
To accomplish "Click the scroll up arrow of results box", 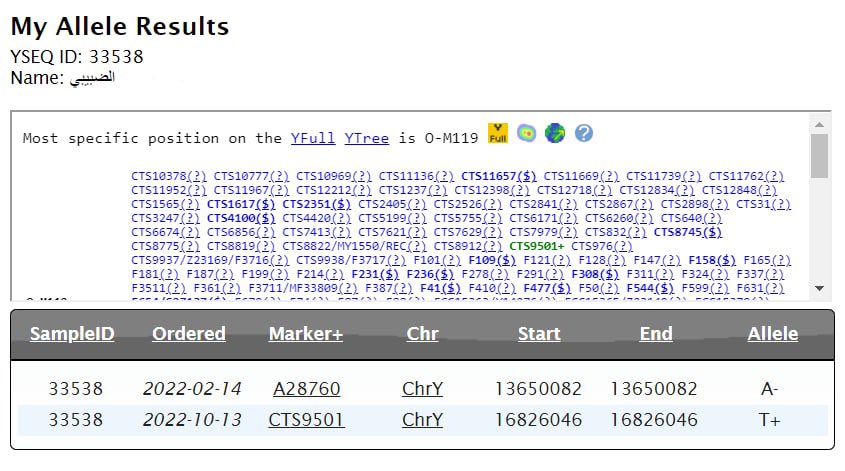I will click(x=819, y=124).
